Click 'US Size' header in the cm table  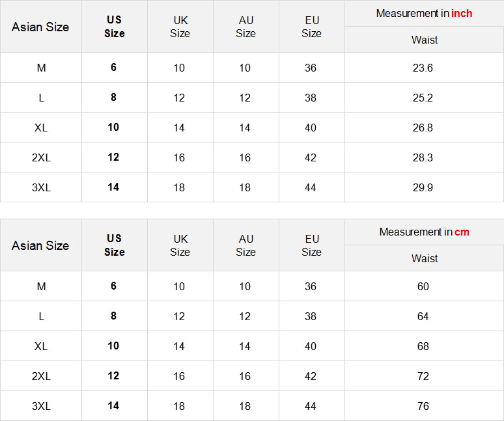tap(114, 245)
